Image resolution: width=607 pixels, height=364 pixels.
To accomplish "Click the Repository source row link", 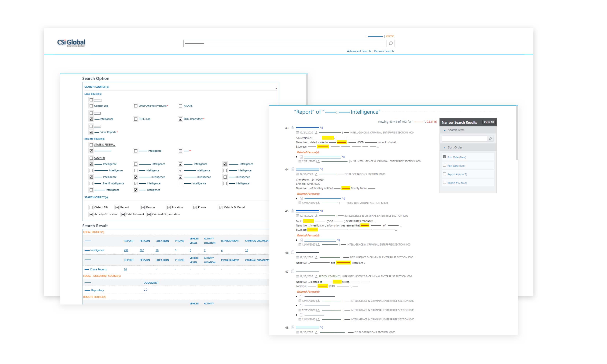I will tap(94, 290).
